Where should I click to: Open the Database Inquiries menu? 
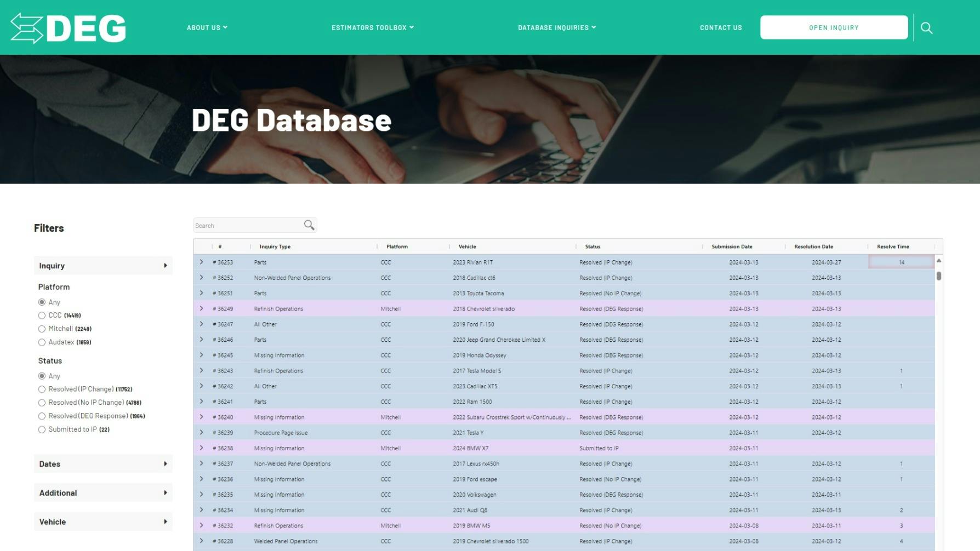[556, 28]
